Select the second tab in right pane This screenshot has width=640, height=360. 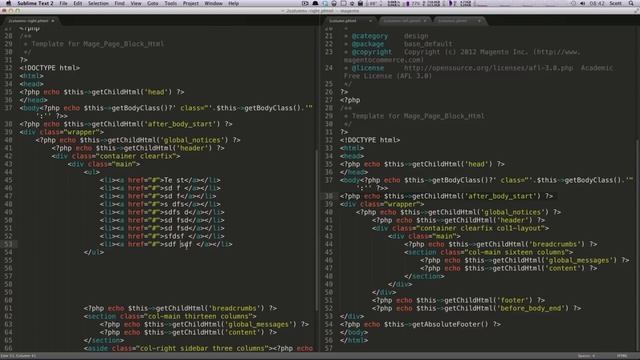point(404,20)
